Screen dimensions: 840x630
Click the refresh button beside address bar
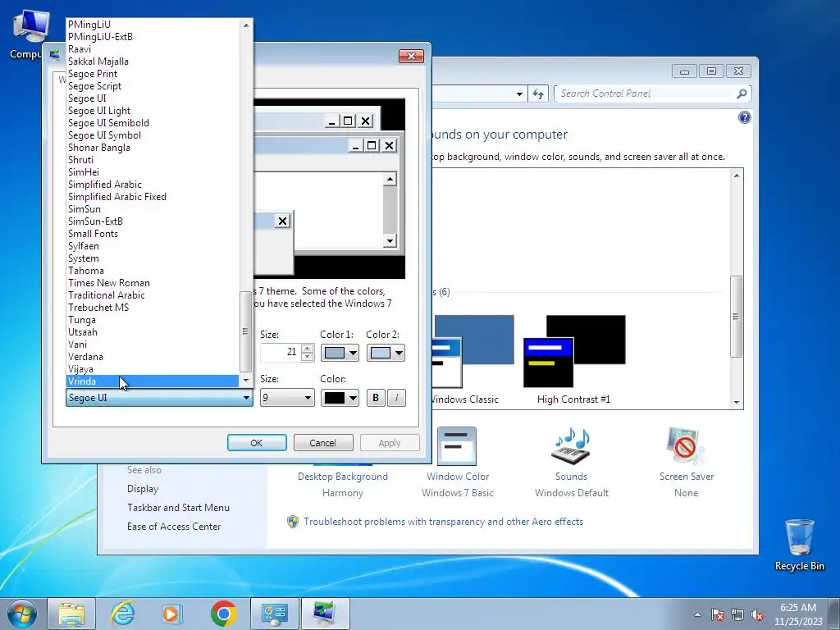pyautogui.click(x=538, y=94)
